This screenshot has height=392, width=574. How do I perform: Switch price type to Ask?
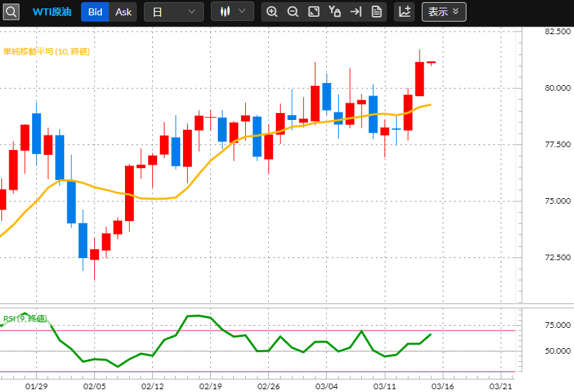(x=124, y=12)
